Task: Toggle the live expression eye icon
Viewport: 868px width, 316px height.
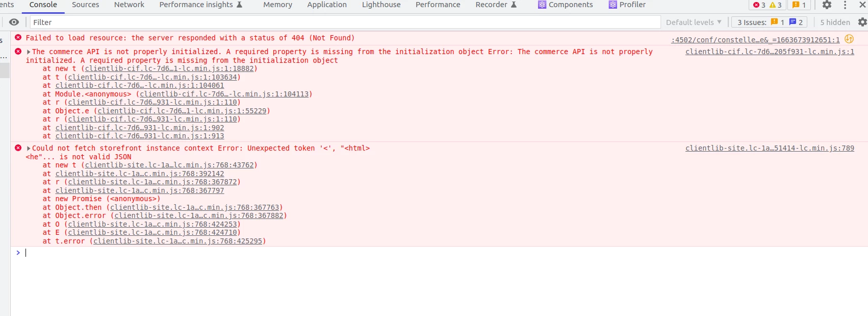Action: pyautogui.click(x=14, y=22)
